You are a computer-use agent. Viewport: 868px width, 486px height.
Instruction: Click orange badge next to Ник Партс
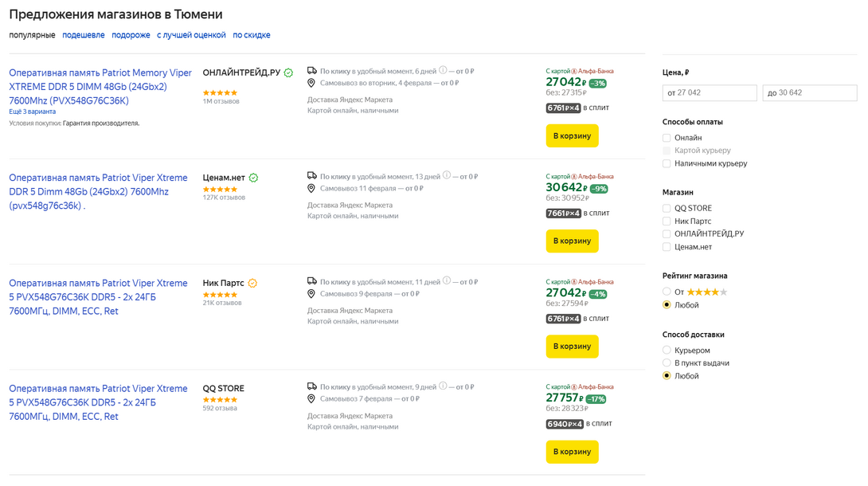(x=252, y=283)
